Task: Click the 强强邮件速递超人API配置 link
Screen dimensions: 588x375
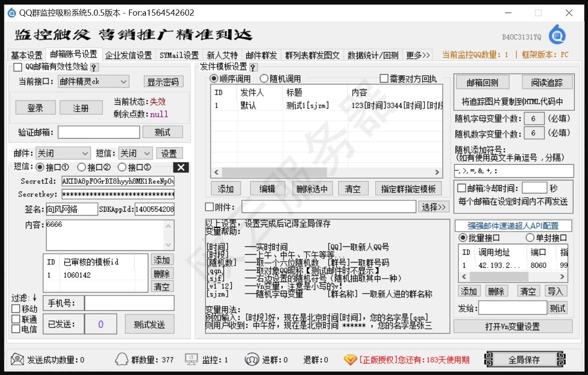Action: click(513, 226)
